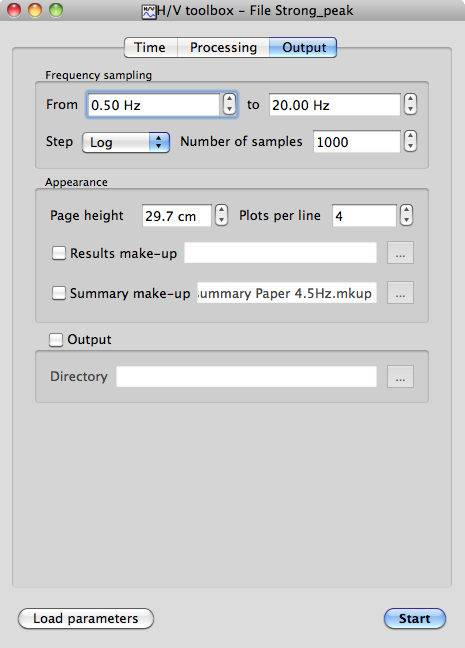Click the H/V toolbox title bar icon
Screen dimensions: 465x648
click(x=149, y=11)
